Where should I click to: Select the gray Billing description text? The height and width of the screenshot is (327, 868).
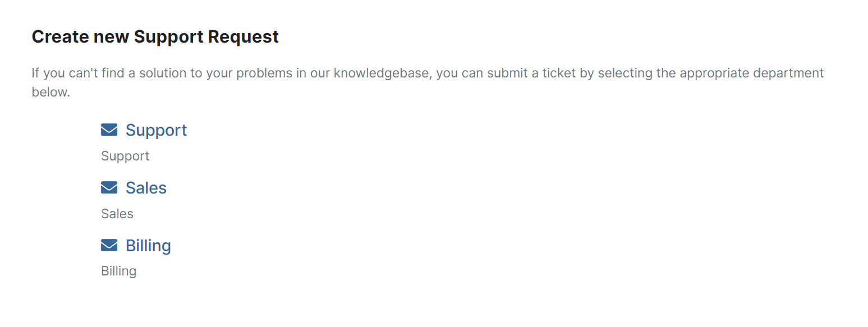pyautogui.click(x=118, y=271)
